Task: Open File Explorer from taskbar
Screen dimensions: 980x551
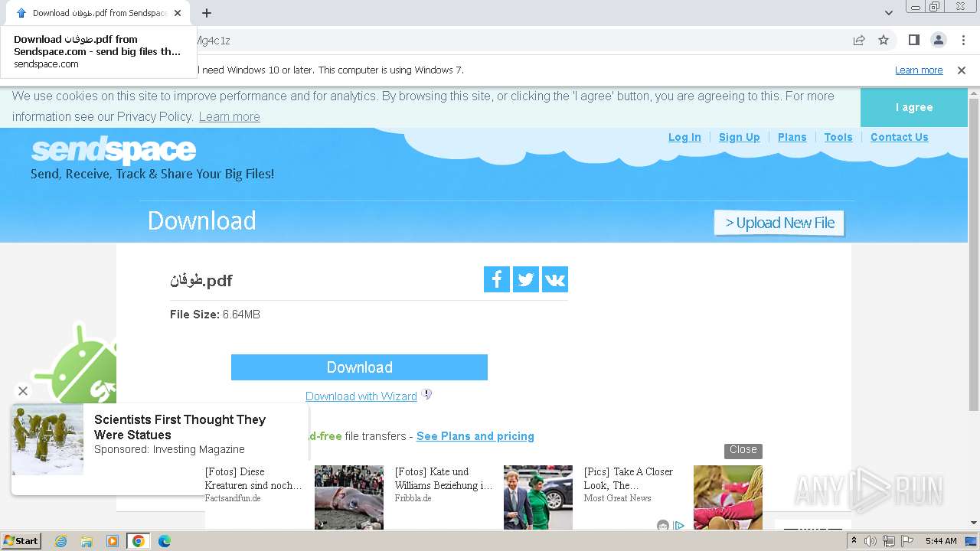Action: click(87, 541)
